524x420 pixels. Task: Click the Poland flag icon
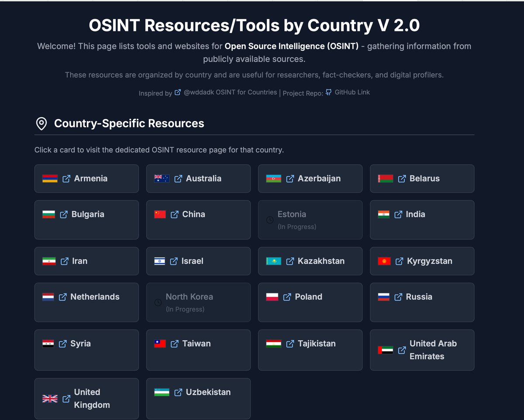pyautogui.click(x=272, y=297)
